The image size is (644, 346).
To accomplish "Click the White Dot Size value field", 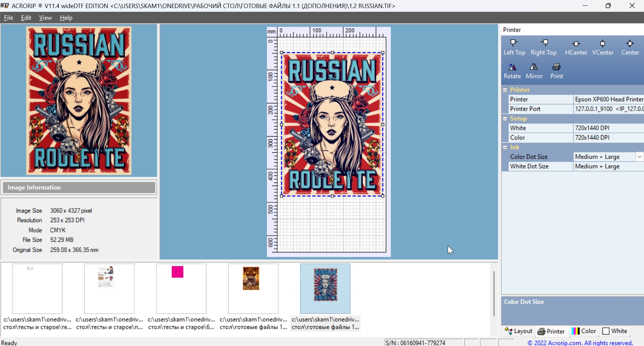I will click(x=607, y=166).
